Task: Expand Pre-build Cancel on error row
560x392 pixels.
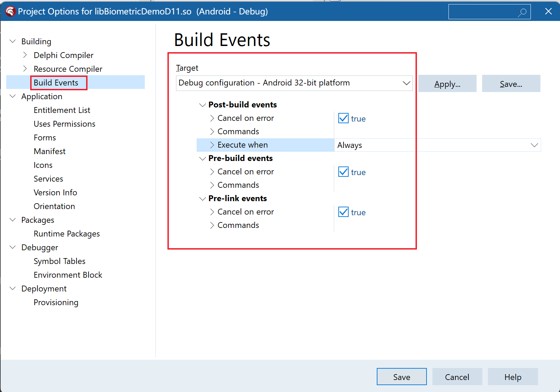Action: click(212, 172)
